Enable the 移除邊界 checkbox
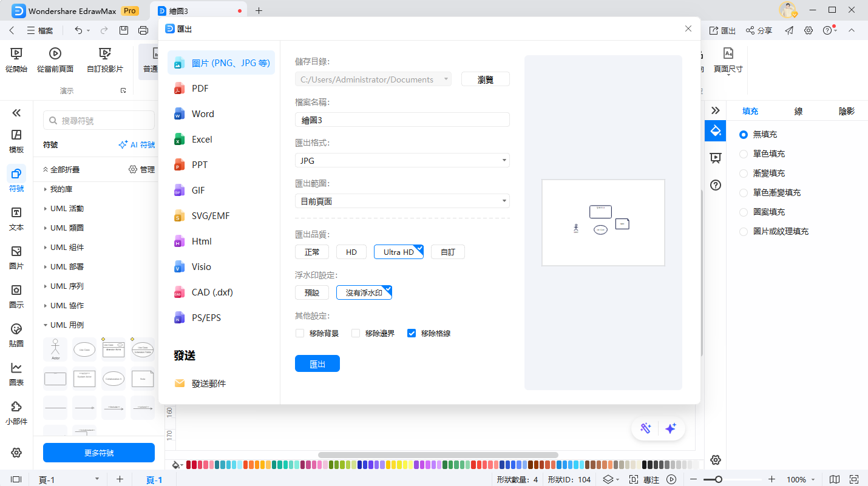Image resolution: width=868 pixels, height=486 pixels. pos(355,332)
